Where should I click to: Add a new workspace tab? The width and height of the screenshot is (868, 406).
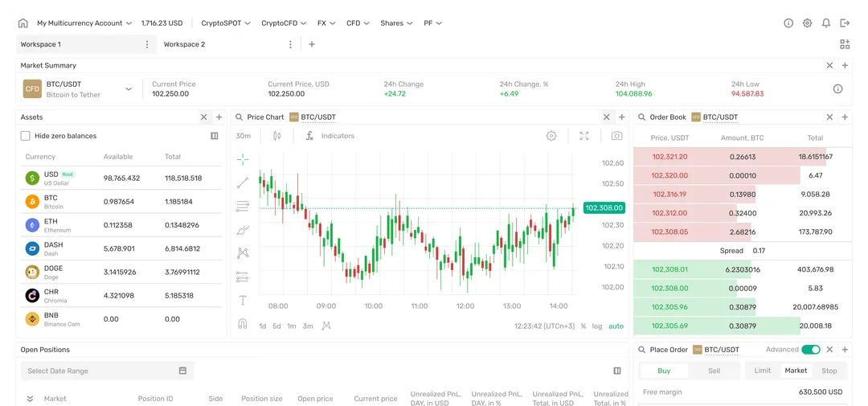pos(312,44)
